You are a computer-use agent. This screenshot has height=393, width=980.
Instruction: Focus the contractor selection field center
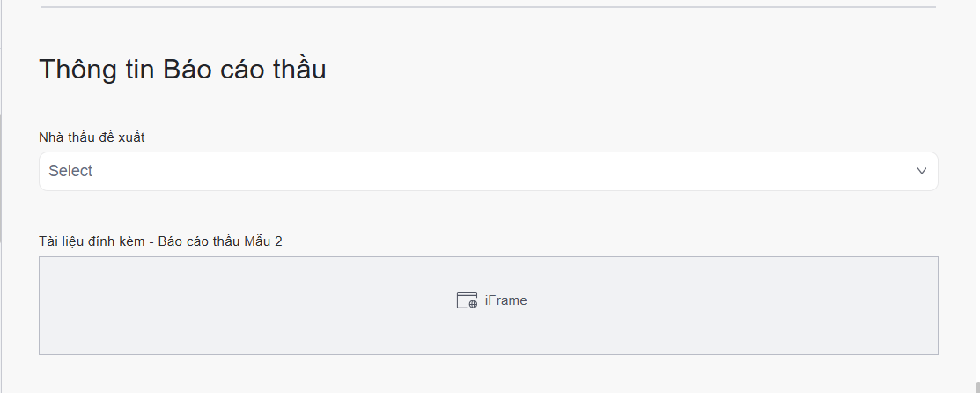pos(488,171)
